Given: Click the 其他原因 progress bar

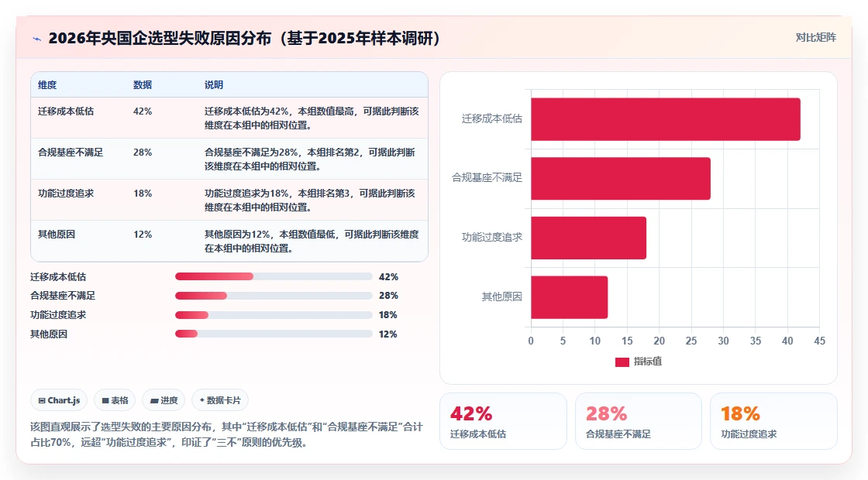Looking at the screenshot, I should tap(274, 334).
